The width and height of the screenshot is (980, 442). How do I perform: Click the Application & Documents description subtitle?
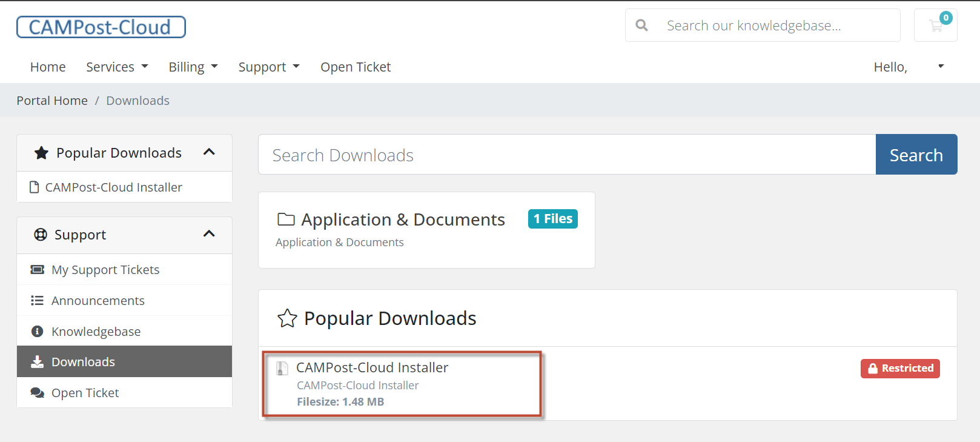coord(339,243)
